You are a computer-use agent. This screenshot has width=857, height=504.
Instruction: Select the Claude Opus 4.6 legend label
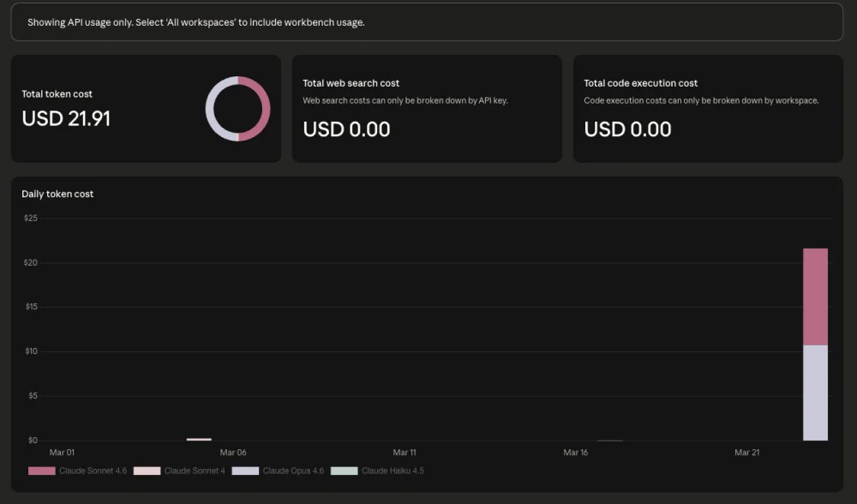pyautogui.click(x=293, y=471)
